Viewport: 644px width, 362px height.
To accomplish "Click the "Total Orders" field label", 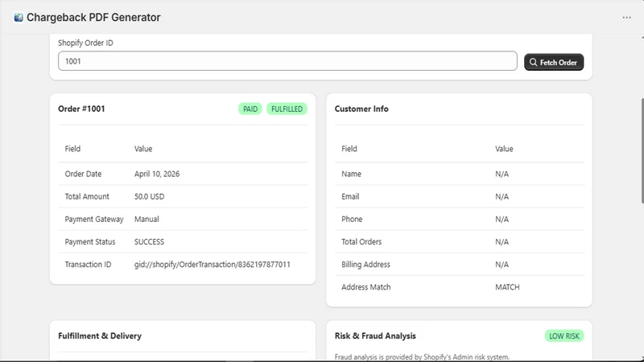I will (x=361, y=242).
